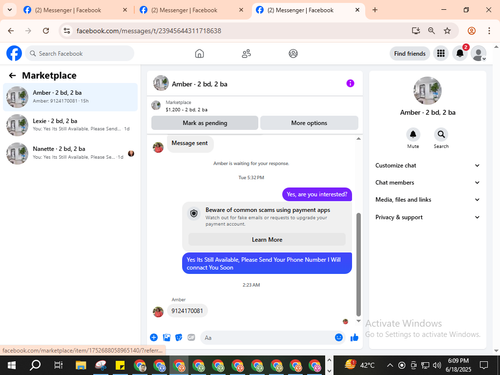Expand Chat members section
The width and height of the screenshot is (500, 375).
(x=428, y=182)
